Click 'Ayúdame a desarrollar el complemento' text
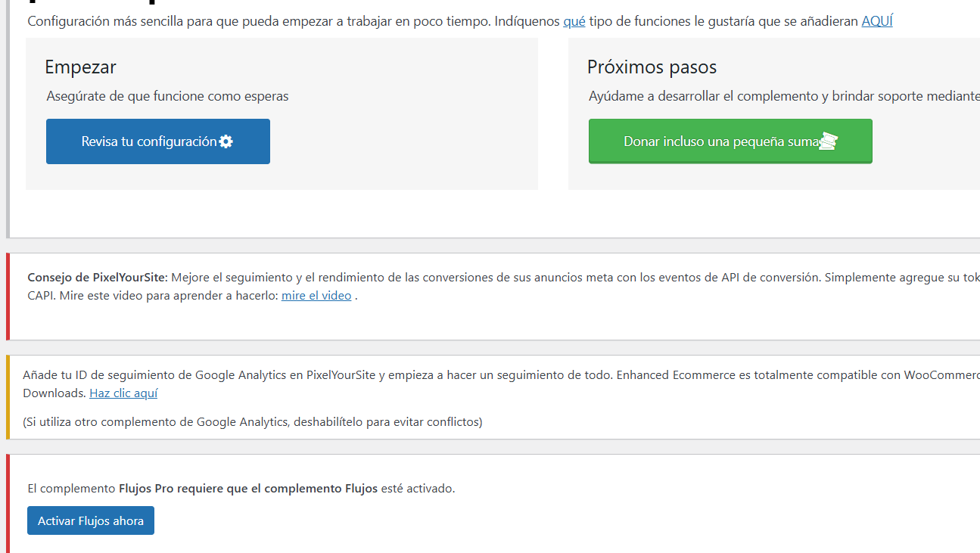 coord(784,96)
